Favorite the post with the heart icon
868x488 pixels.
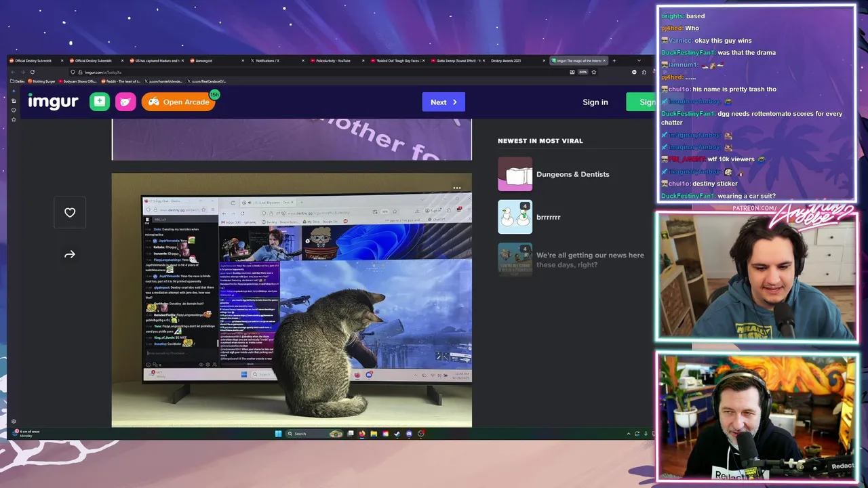point(70,212)
